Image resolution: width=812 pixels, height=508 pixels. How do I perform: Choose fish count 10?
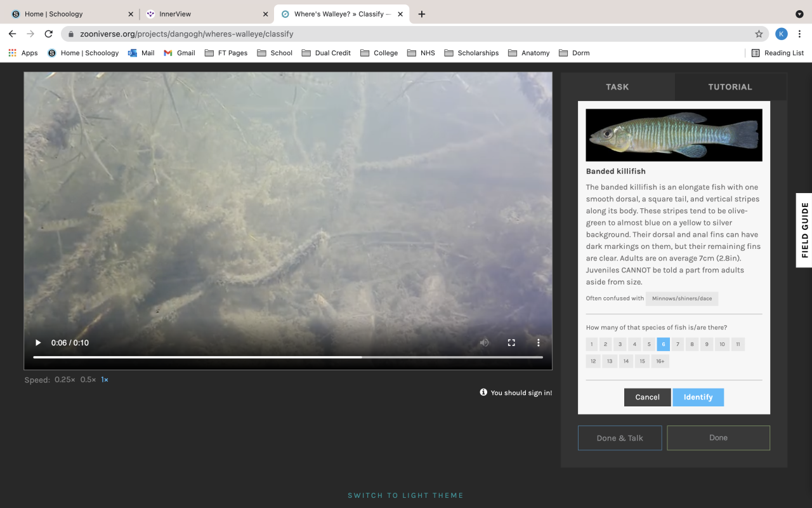click(722, 344)
